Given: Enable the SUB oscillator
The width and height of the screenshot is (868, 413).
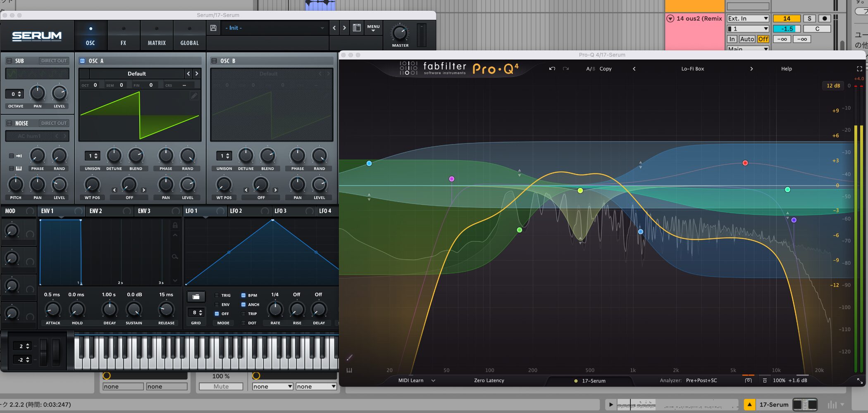Looking at the screenshot, I should click(x=9, y=61).
